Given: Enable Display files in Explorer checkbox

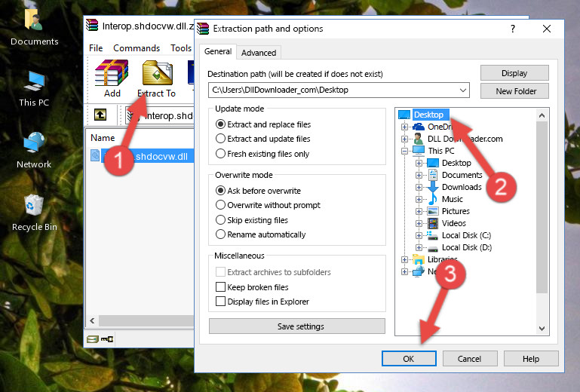Looking at the screenshot, I should click(220, 302).
